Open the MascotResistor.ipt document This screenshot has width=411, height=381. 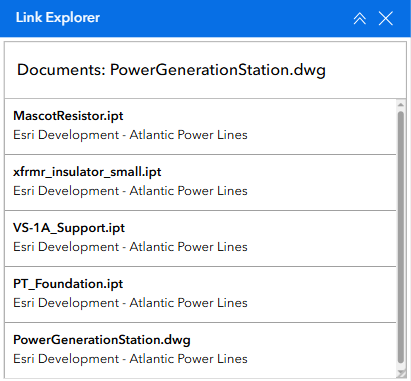(200, 126)
